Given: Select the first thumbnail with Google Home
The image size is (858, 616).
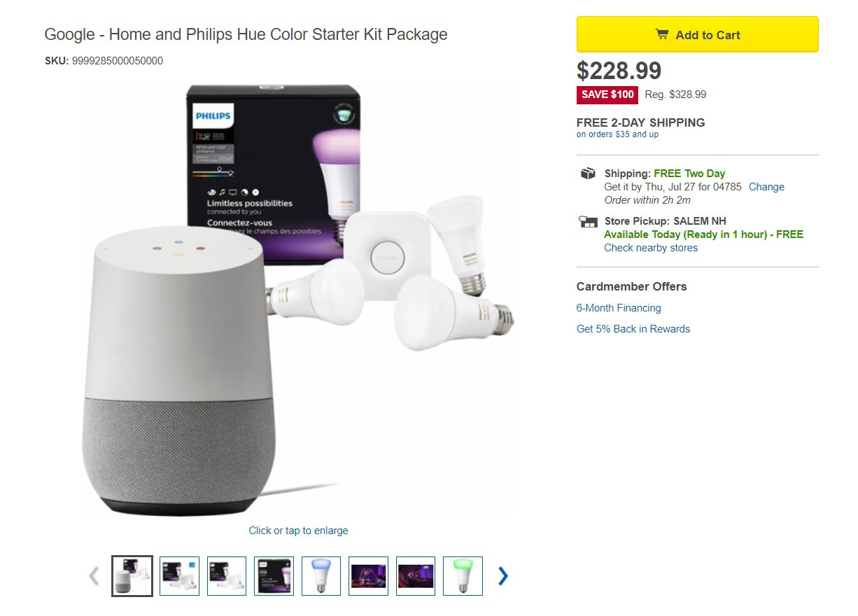Looking at the screenshot, I should (x=132, y=576).
